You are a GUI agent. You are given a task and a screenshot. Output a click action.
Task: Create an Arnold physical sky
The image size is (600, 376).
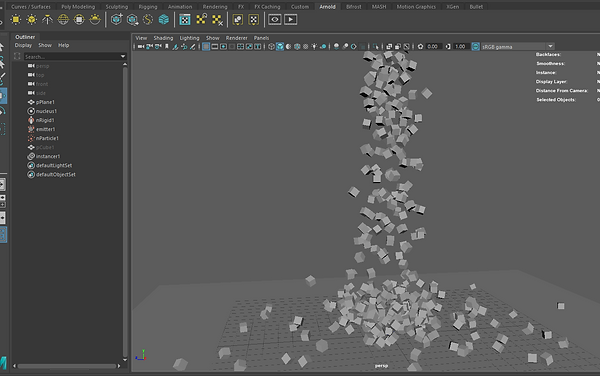[95, 20]
